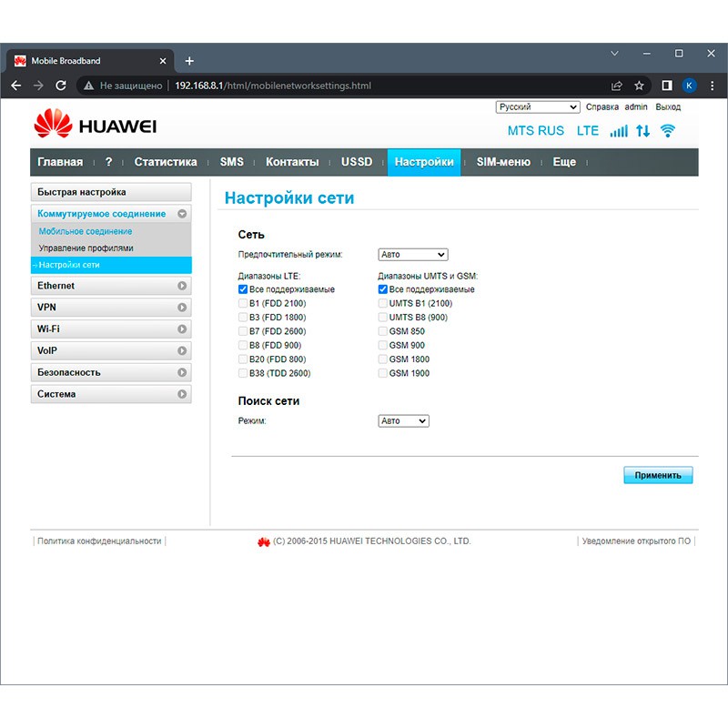
Task: Open 'Предпочтительный режим' dropdown
Action: tap(413, 255)
